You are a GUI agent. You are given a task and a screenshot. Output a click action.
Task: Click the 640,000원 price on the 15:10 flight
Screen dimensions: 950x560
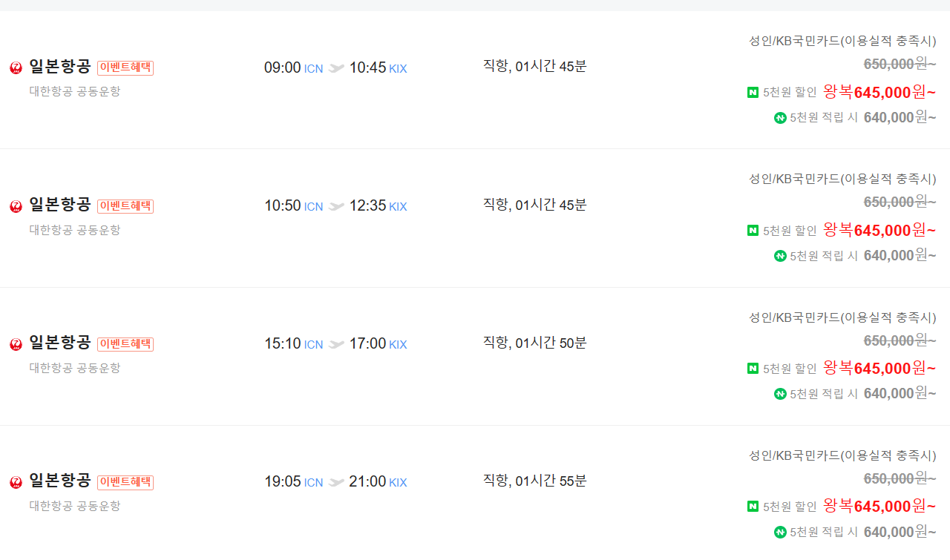tap(900, 394)
